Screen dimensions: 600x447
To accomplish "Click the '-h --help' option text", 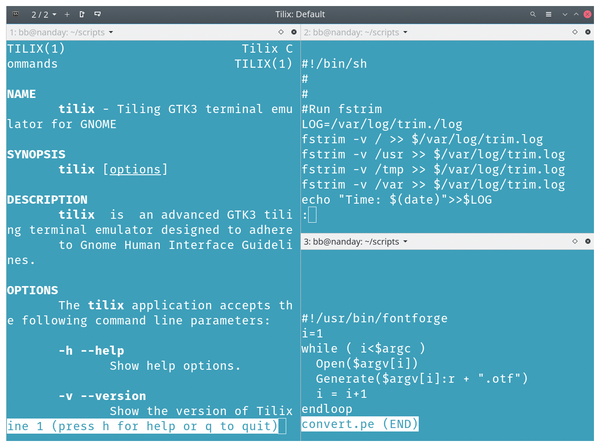I will pos(91,351).
